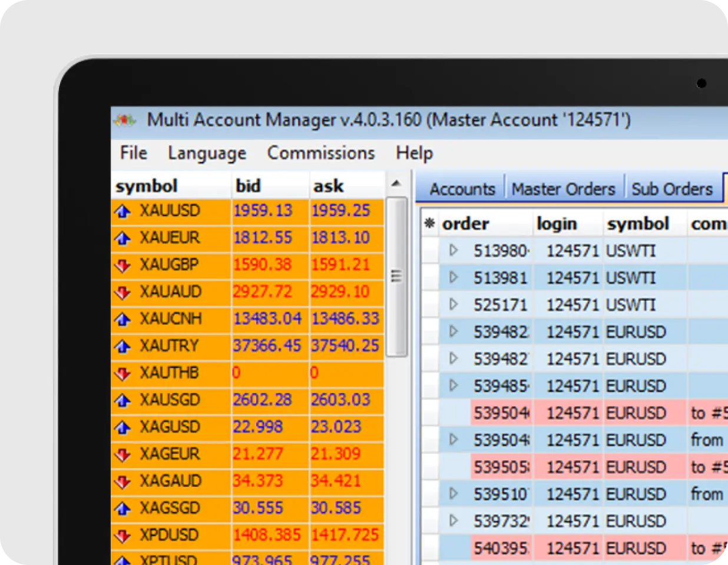Click the blue up arrow next to XAGUSD
The height and width of the screenshot is (565, 728).
[x=123, y=428]
